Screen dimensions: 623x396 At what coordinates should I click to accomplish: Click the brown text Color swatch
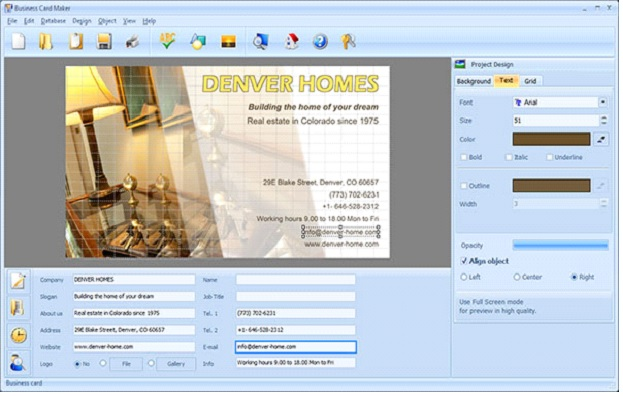[551, 139]
